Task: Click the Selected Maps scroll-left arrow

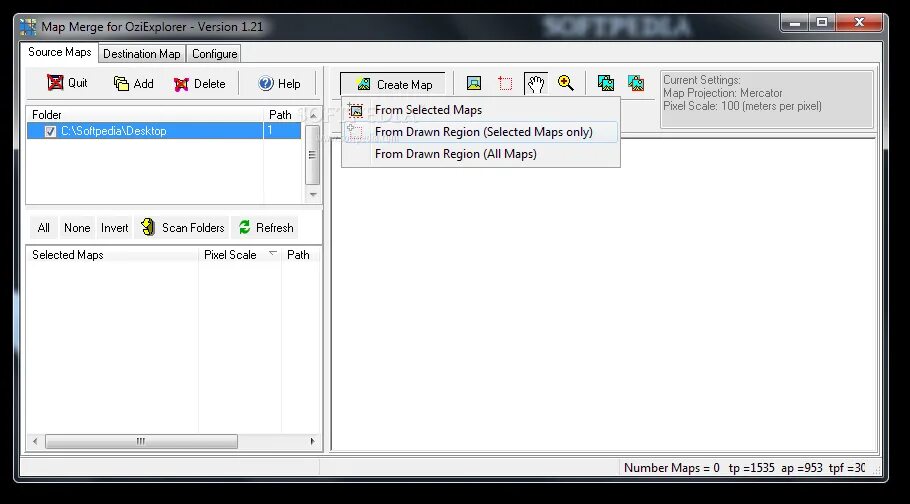Action: click(x=35, y=441)
